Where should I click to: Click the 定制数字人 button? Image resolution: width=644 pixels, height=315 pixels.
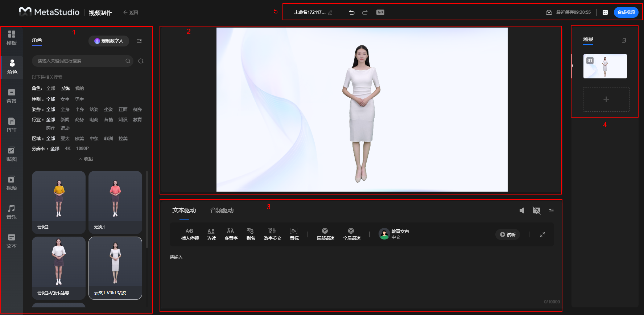(x=109, y=41)
